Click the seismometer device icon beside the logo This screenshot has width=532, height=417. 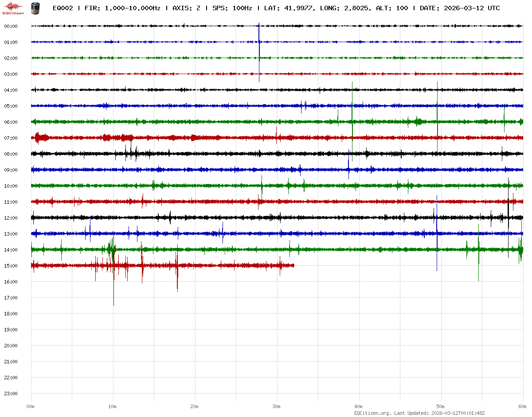click(35, 8)
